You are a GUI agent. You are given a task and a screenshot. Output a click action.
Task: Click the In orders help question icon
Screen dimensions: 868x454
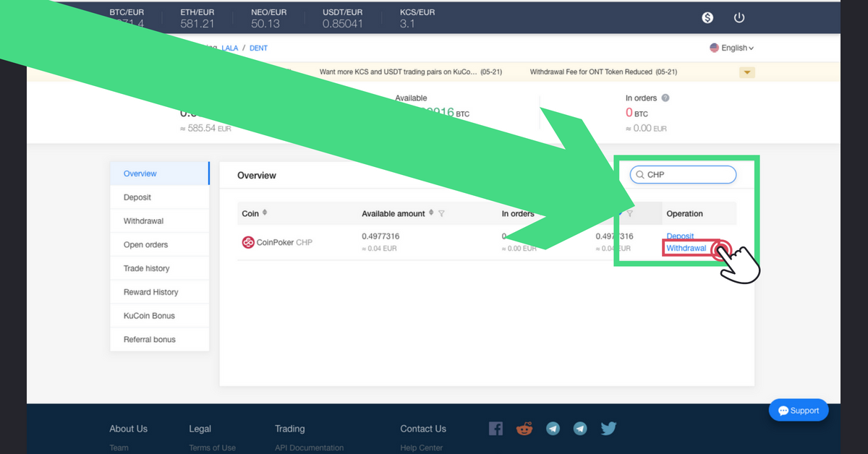coord(665,98)
